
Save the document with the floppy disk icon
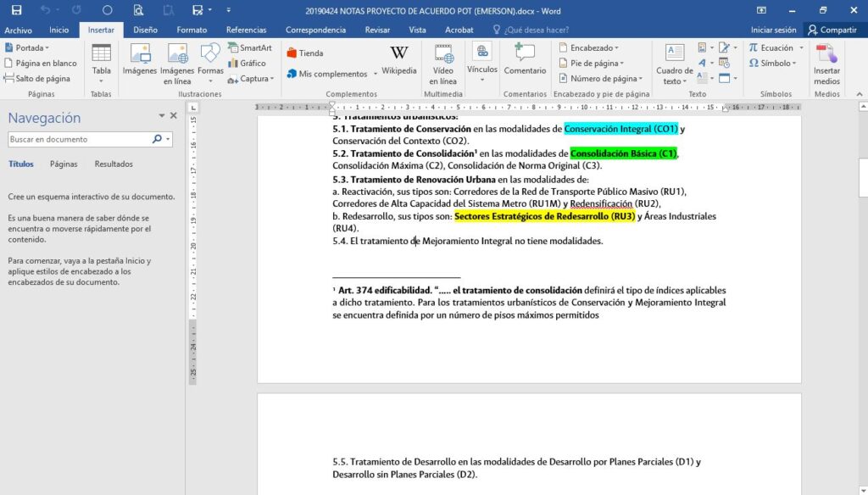tap(17, 10)
